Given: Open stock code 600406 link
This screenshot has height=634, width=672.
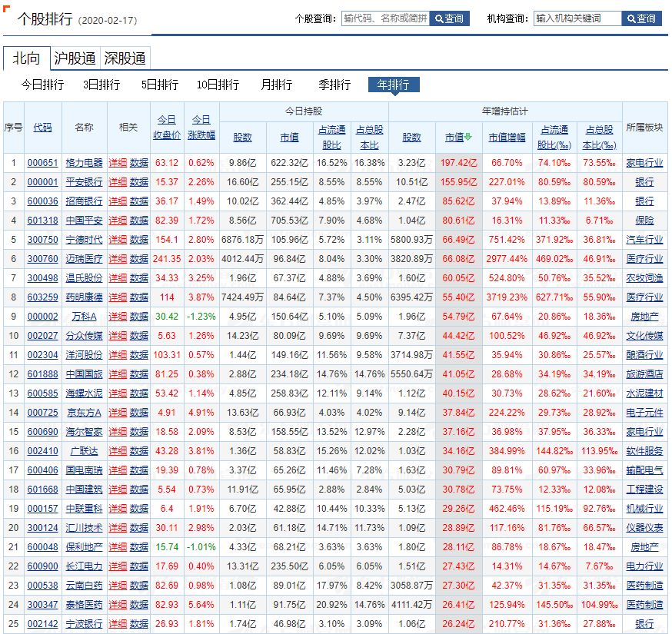Looking at the screenshot, I should tap(42, 470).
